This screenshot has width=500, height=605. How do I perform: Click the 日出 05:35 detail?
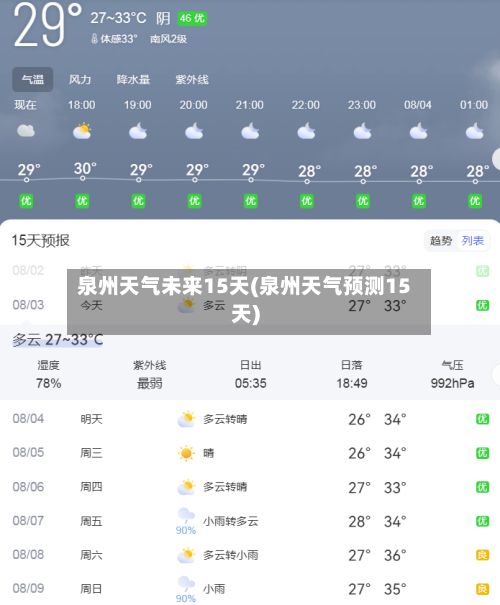tap(251, 374)
